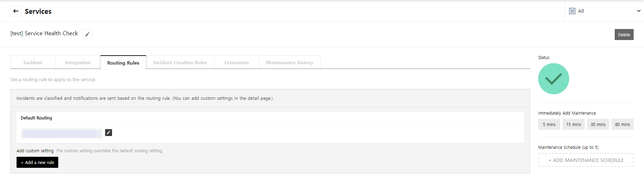Image resolution: width=644 pixels, height=183 pixels.
Task: Add a new rule for custom routing
Action: pyautogui.click(x=37, y=162)
